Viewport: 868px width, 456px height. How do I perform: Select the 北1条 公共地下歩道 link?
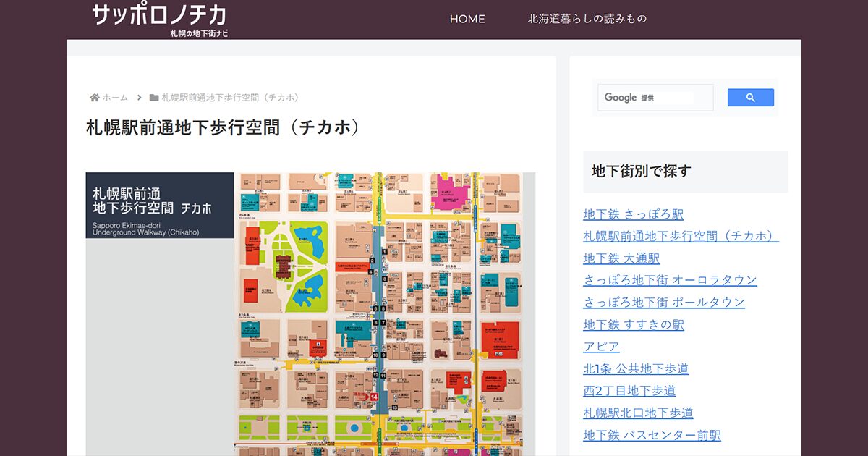(636, 368)
